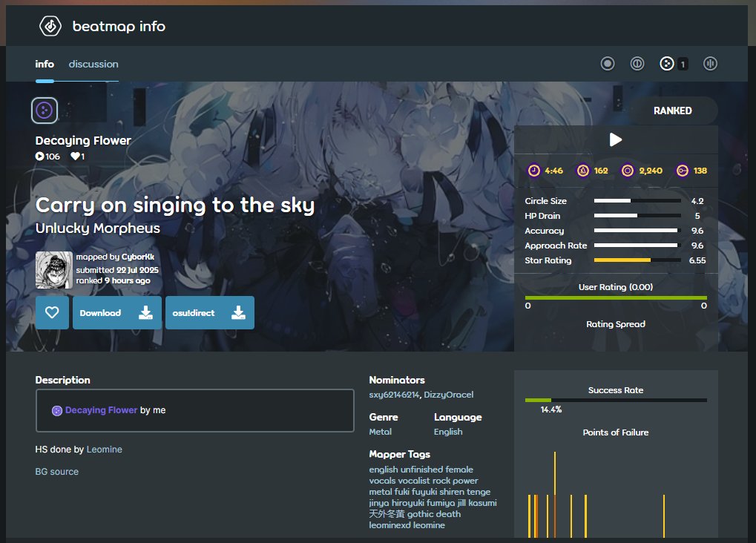This screenshot has width=756, height=543.
Task: Select the Decaying Flower difficulty icon
Action: [x=45, y=110]
